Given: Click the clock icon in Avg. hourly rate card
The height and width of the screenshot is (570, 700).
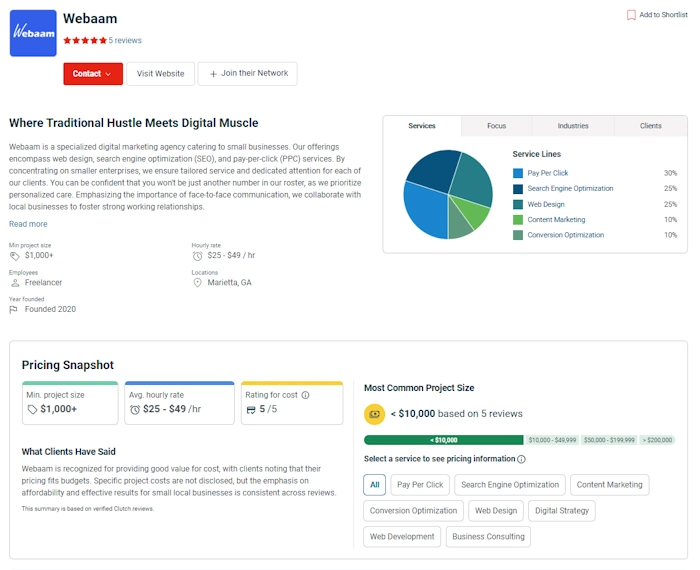Looking at the screenshot, I should click(135, 409).
